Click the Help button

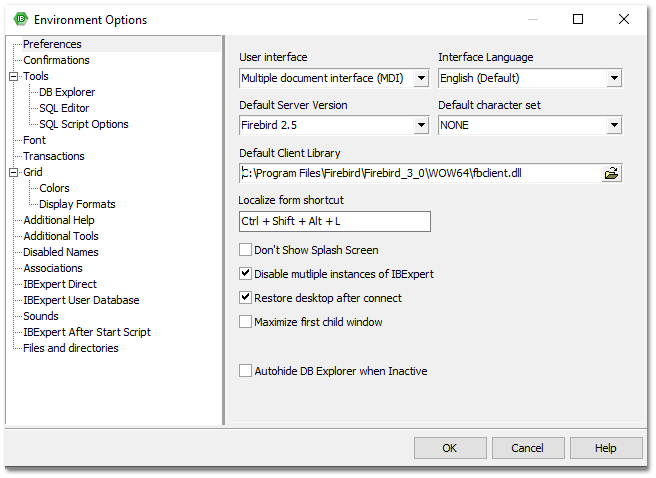[606, 448]
